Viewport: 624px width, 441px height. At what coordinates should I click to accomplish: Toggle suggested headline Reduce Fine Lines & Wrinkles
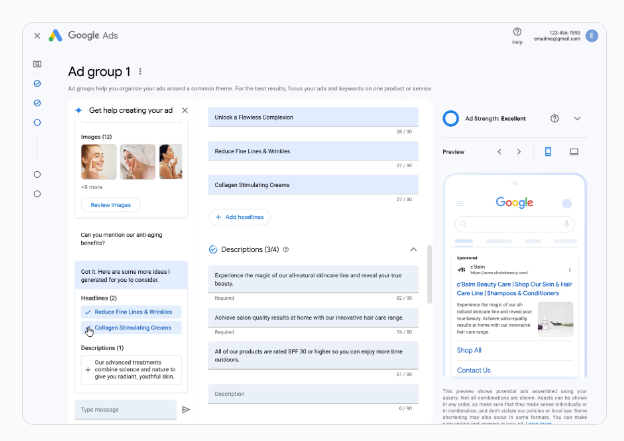coord(131,312)
